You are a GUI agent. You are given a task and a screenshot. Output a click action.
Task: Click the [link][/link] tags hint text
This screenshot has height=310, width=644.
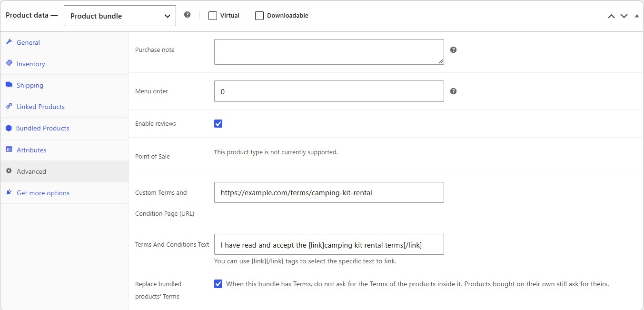[305, 261]
